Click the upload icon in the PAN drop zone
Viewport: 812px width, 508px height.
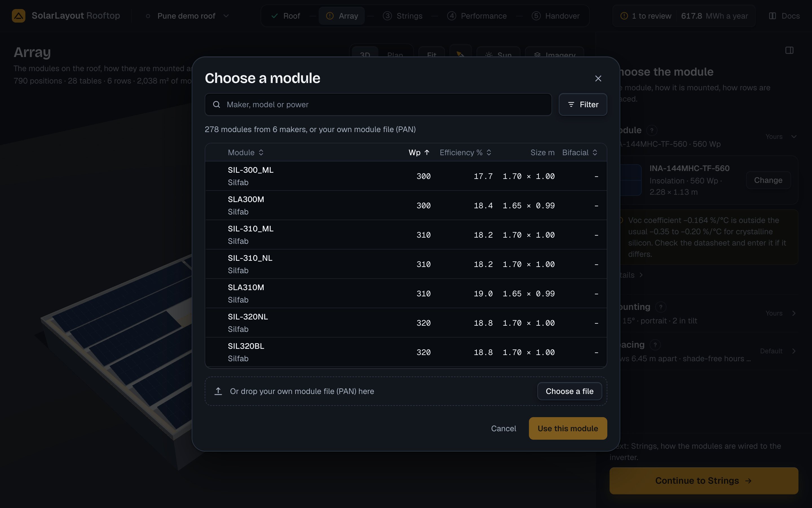218,391
